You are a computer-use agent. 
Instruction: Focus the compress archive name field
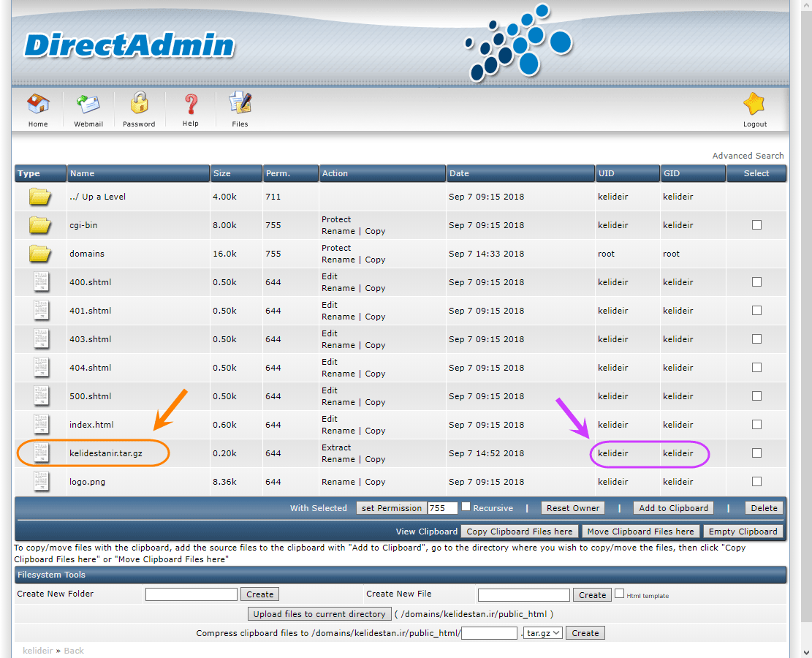490,633
